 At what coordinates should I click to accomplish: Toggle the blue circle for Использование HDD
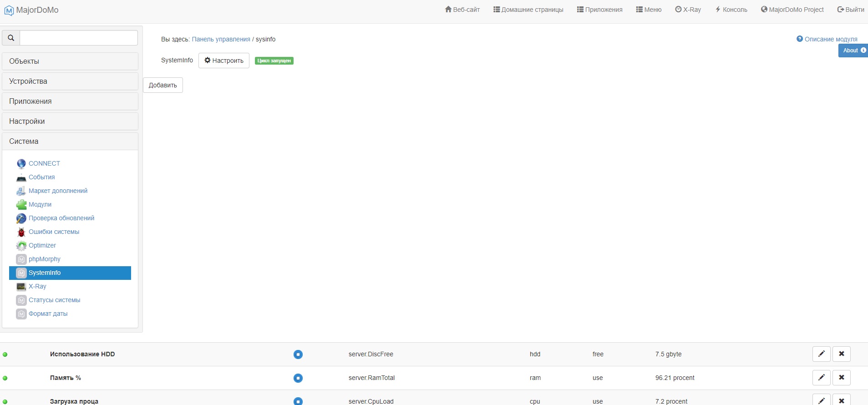coord(298,354)
